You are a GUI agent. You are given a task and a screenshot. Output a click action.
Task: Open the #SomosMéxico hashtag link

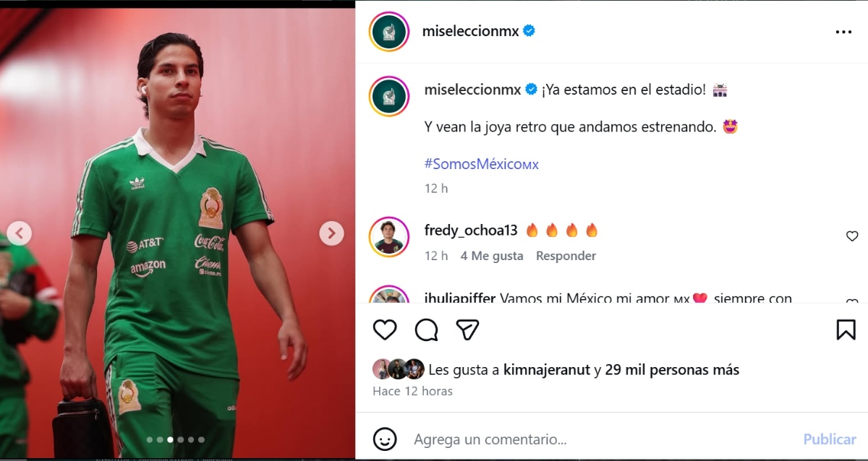pos(481,164)
